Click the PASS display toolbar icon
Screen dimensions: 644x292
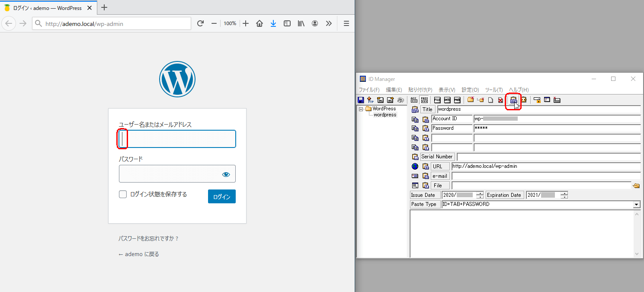(x=424, y=100)
